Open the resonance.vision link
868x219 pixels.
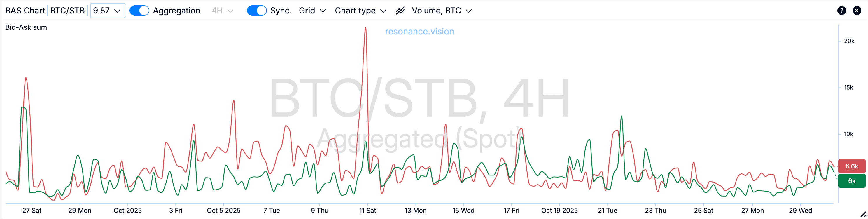419,31
